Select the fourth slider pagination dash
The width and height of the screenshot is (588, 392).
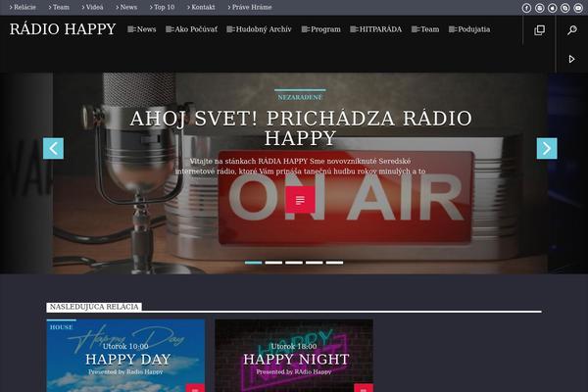point(315,263)
